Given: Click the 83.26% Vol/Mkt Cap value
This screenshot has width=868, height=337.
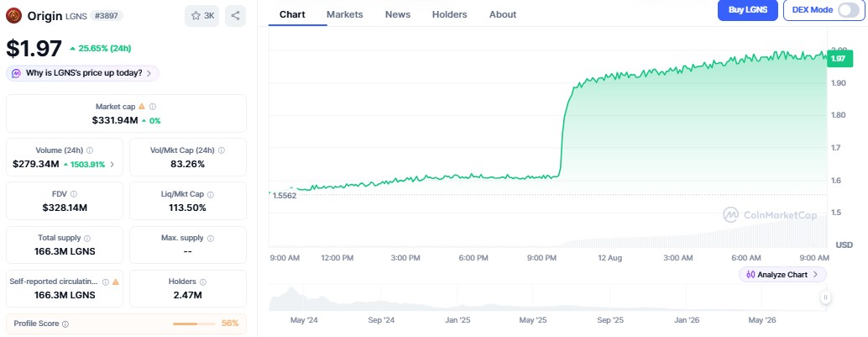Looking at the screenshot, I should pos(188,164).
